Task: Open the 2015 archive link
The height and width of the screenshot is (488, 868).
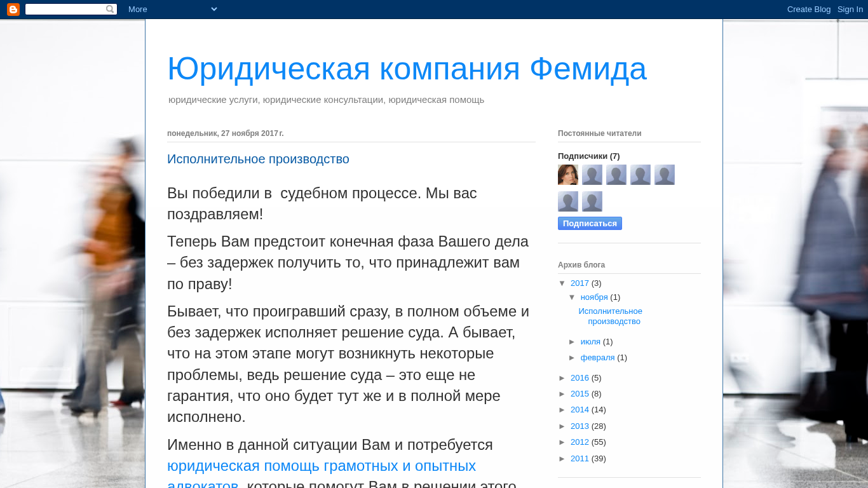Action: [580, 394]
